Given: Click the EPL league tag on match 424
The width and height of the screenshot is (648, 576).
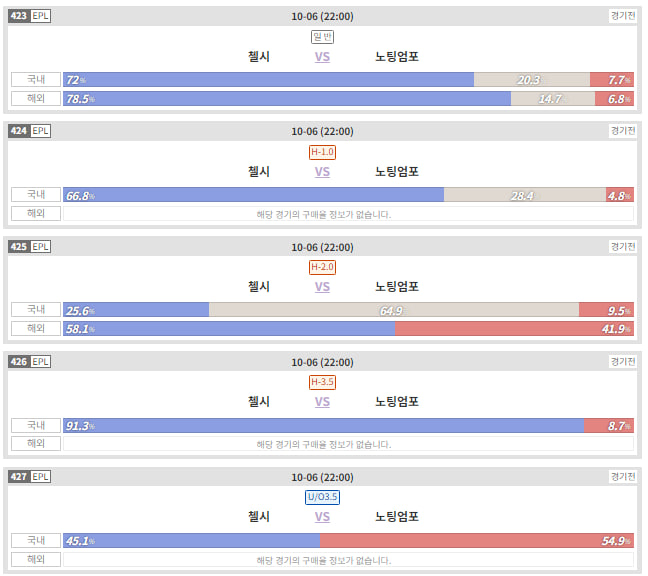Looking at the screenshot, I should point(40,131).
